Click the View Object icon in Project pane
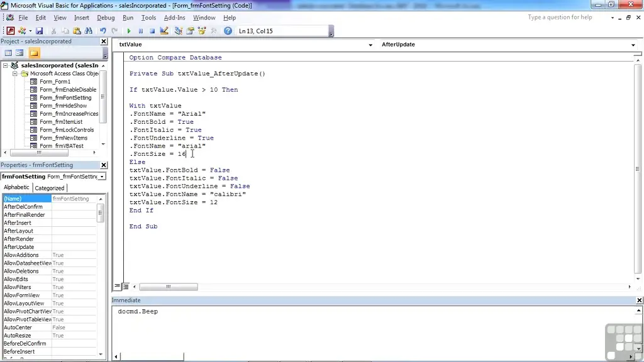The height and width of the screenshot is (362, 644). point(19,53)
